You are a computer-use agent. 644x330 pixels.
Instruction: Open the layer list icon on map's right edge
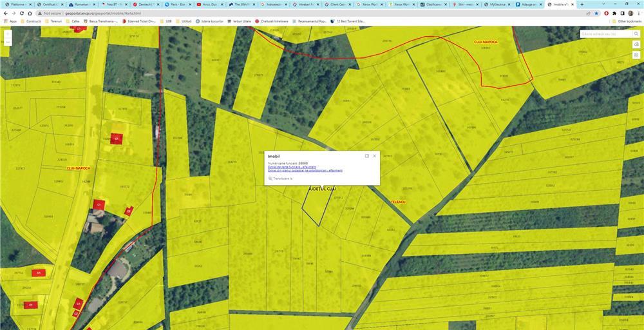click(x=636, y=55)
